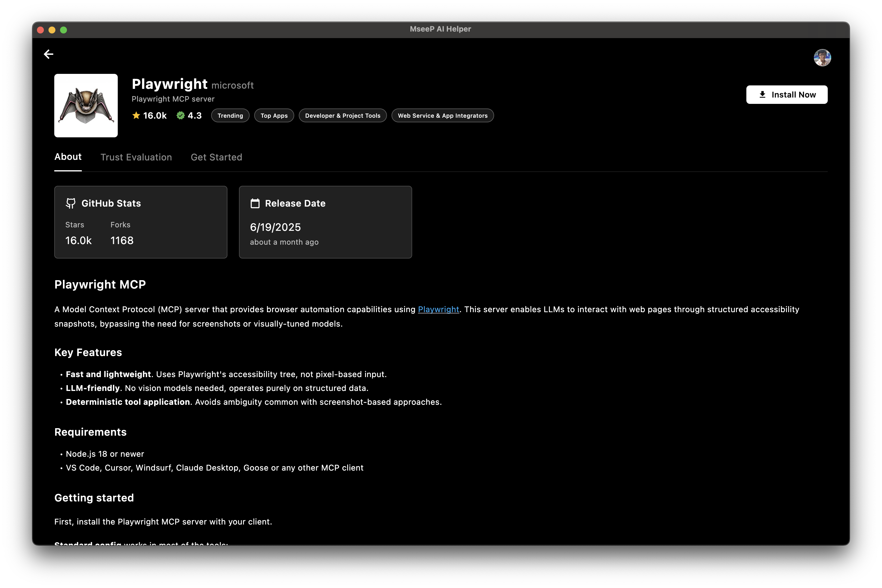Click the Trending tag chip
The height and width of the screenshot is (588, 882).
tap(230, 115)
